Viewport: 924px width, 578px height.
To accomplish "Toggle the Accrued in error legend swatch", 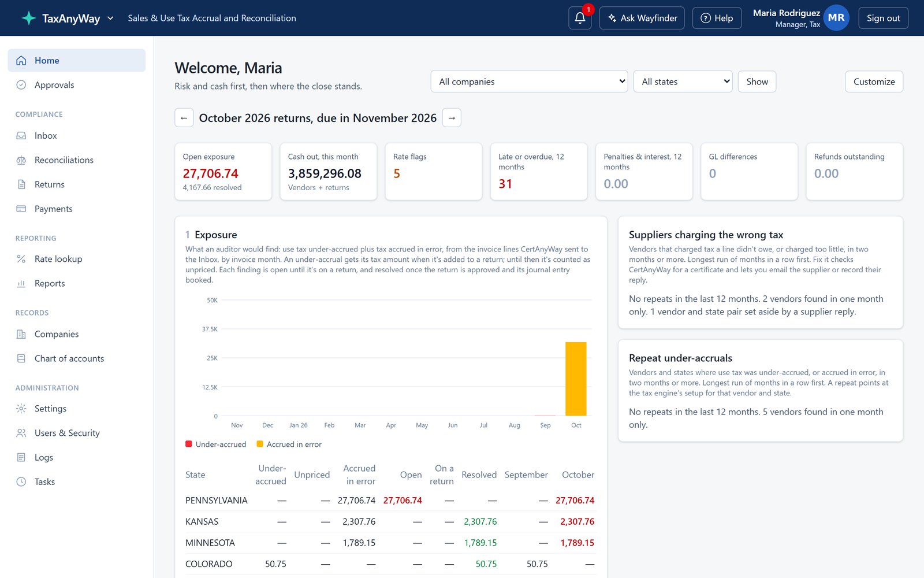I will click(x=260, y=444).
